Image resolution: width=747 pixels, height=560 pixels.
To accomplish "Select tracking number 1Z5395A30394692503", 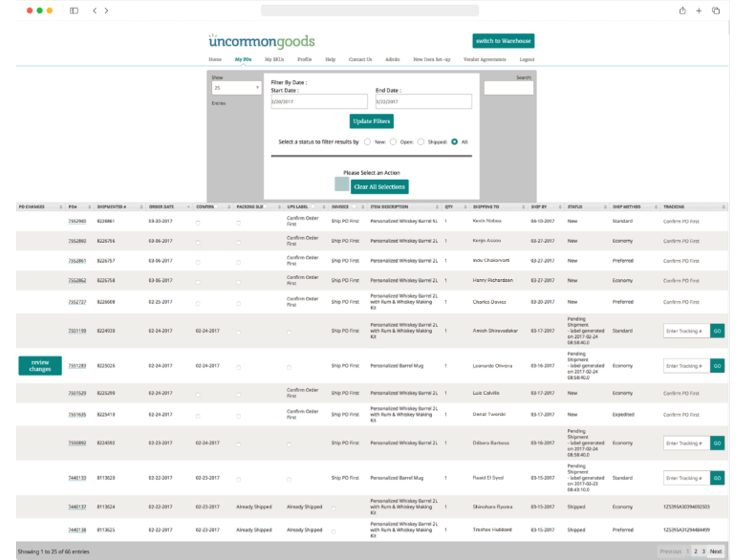I will (687, 507).
